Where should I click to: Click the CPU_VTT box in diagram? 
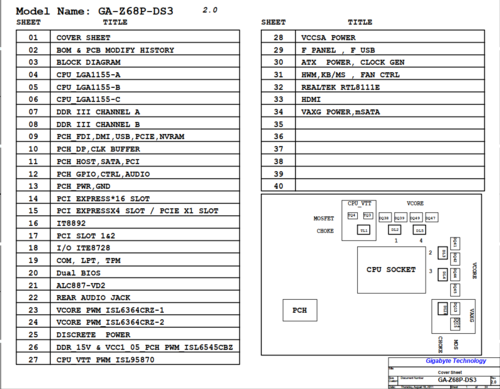click(x=359, y=220)
